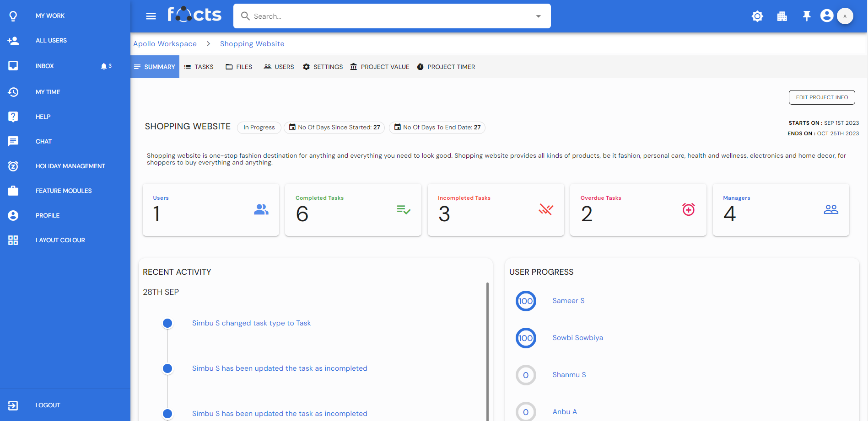
Task: Open the theme settings sun icon
Action: pos(757,16)
